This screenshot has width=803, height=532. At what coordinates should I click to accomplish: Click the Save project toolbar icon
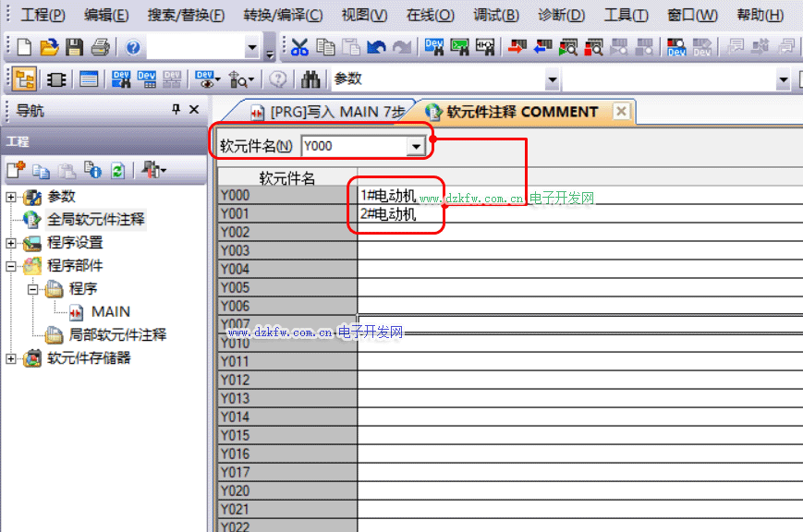[74, 47]
